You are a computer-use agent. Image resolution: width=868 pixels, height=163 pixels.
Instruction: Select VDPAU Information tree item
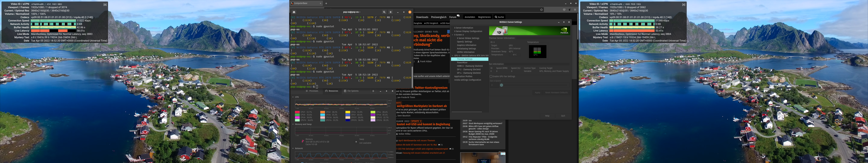point(465,52)
